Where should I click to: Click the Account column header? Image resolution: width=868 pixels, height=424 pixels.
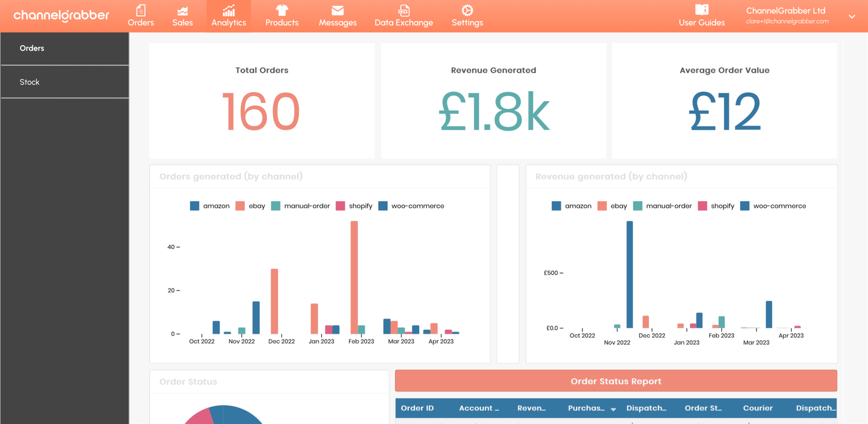point(479,408)
